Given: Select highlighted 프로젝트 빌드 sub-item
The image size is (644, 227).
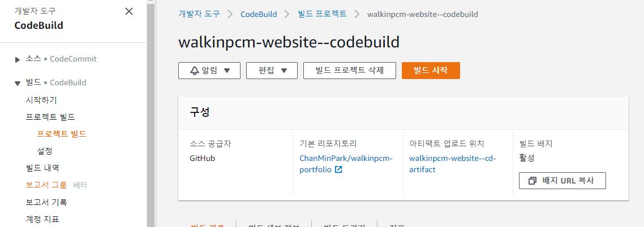Looking at the screenshot, I should tap(62, 134).
